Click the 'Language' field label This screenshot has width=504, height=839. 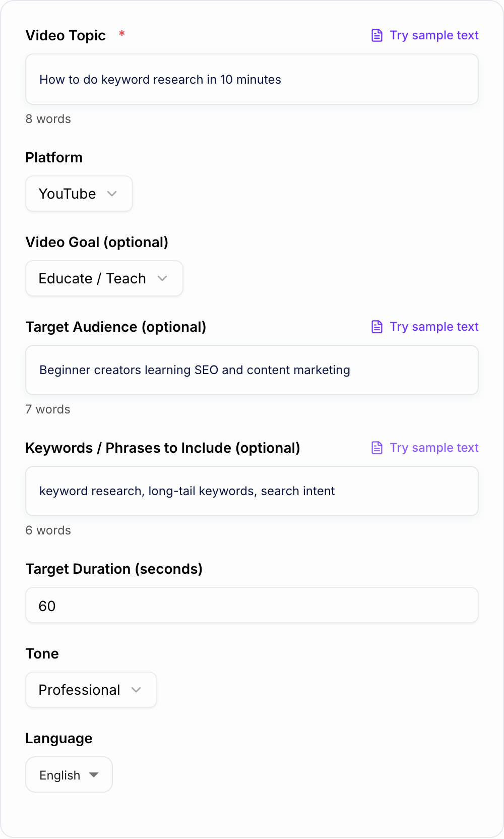click(59, 738)
